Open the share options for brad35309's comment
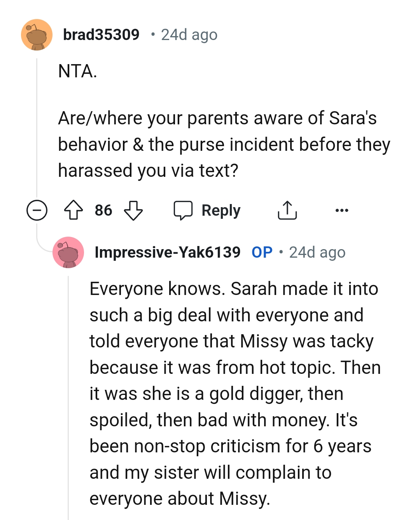This screenshot has height=520, width=420. pyautogui.click(x=287, y=210)
